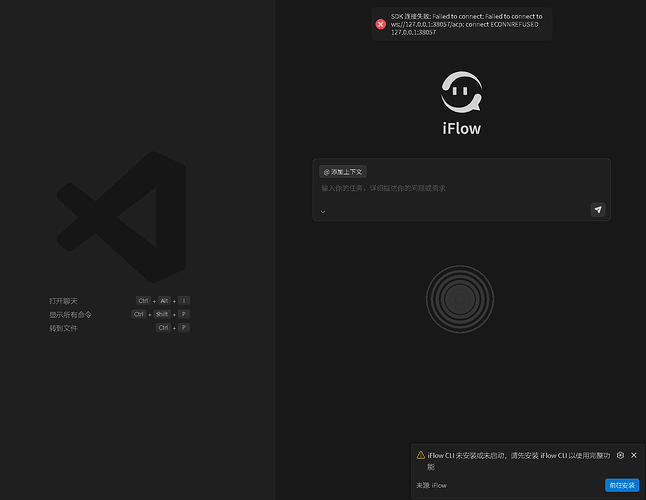This screenshot has height=500, width=646.
Task: Click the 显示所有命令 show all commands label
Action: coord(70,314)
